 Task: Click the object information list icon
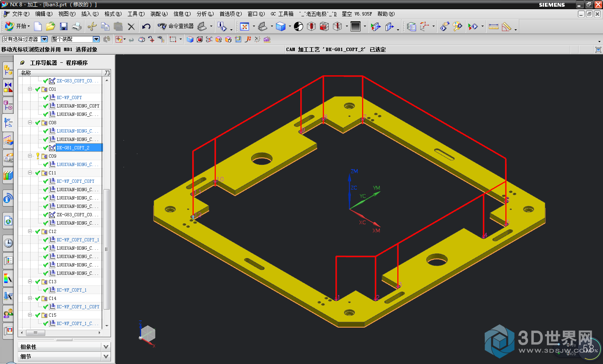click(412, 26)
